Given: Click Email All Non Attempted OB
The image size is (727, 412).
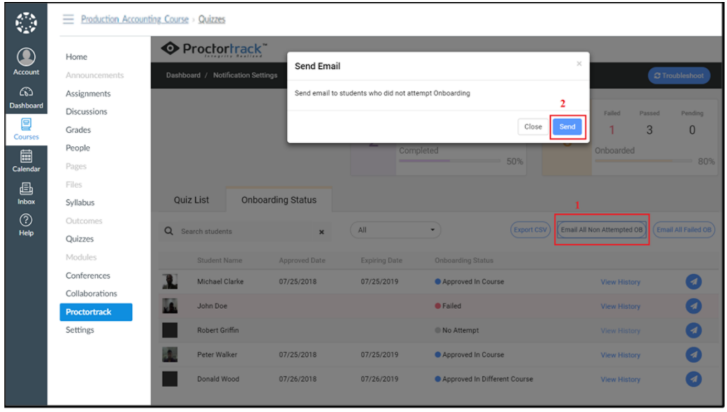Looking at the screenshot, I should (601, 229).
